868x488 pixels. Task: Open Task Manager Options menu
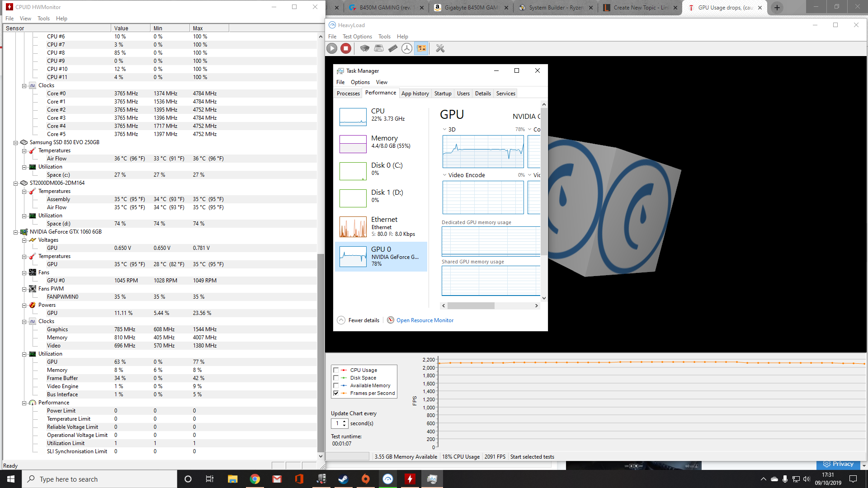click(360, 82)
